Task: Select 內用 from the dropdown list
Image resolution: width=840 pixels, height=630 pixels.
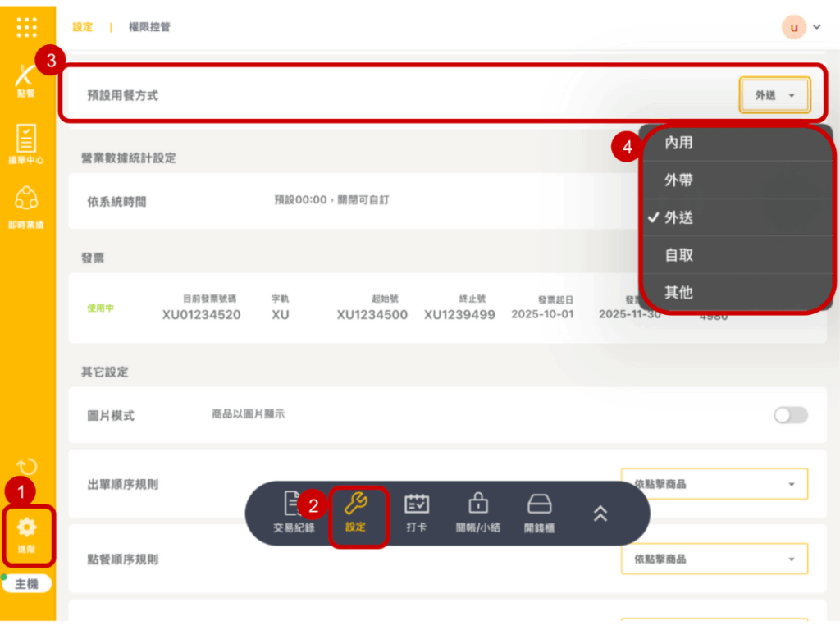Action: (x=679, y=143)
